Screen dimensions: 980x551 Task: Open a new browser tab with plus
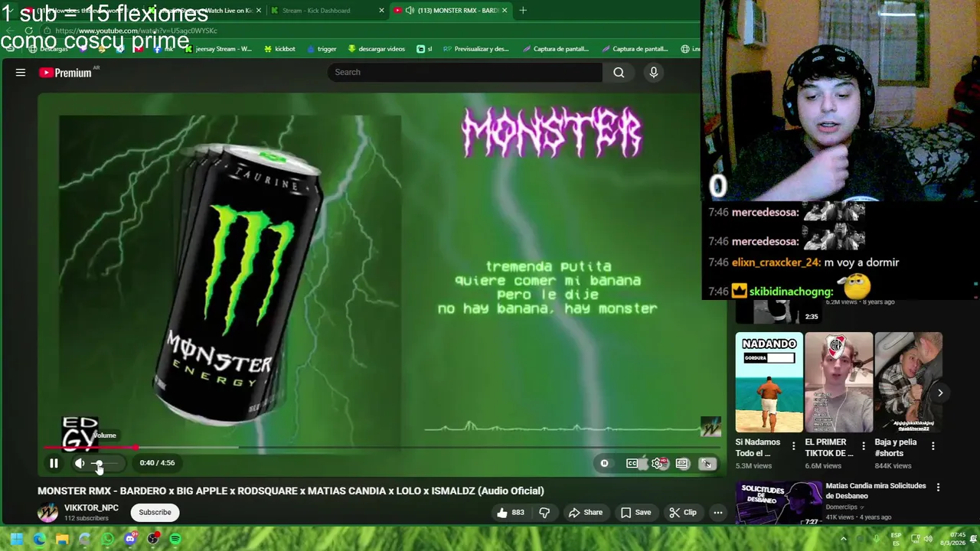(x=523, y=11)
